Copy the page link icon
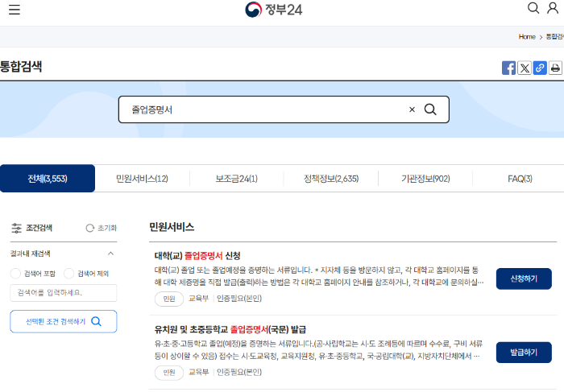 pyautogui.click(x=540, y=68)
